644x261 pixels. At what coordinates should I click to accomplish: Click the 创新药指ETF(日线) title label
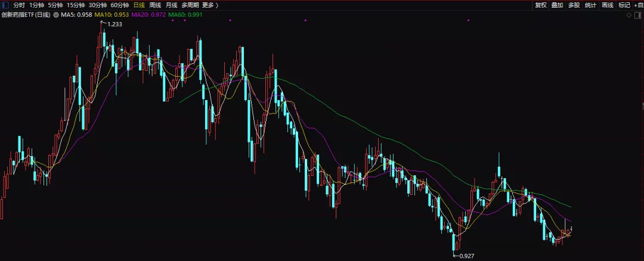point(26,15)
